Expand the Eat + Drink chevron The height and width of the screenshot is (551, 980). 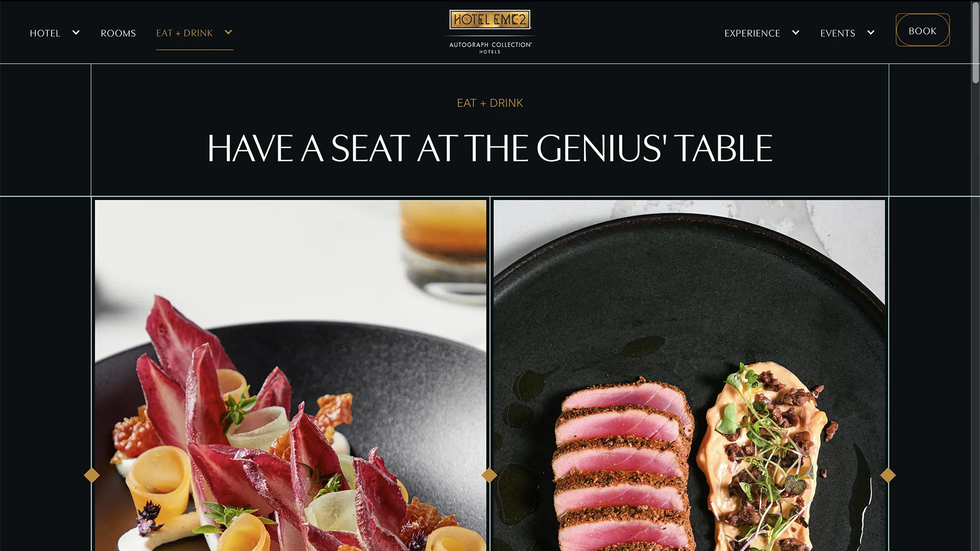(228, 32)
